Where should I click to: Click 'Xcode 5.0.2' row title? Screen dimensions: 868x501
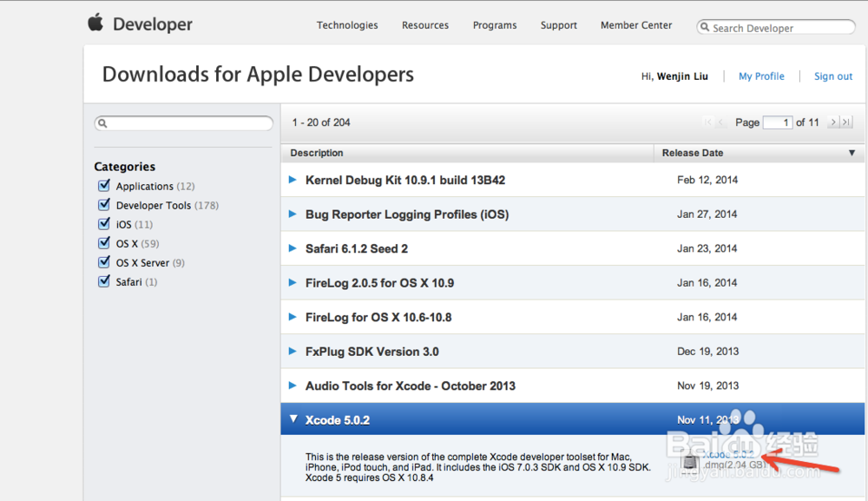338,420
